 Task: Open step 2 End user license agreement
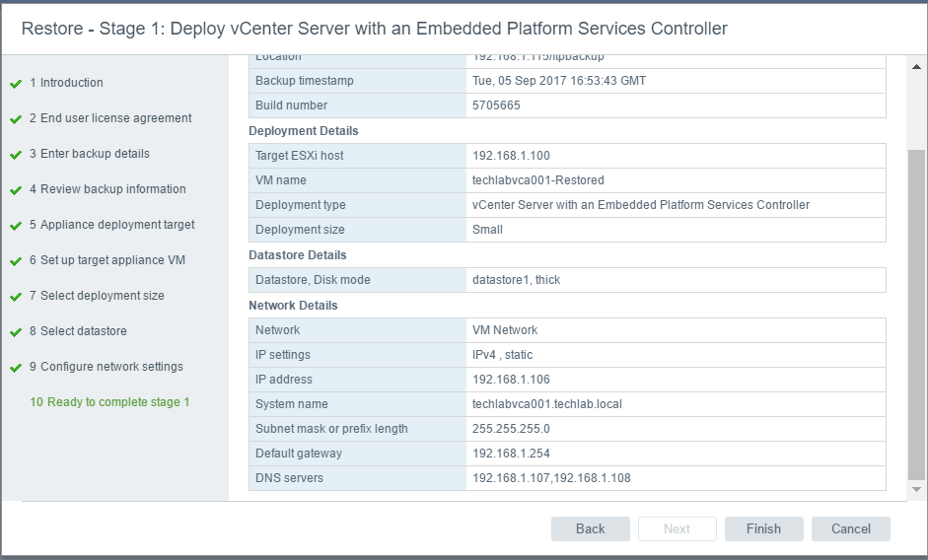tap(110, 117)
